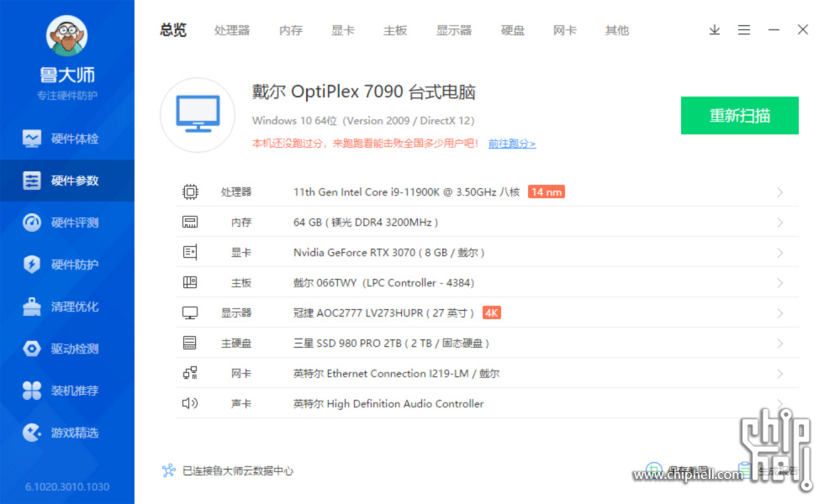
Task: Click the 64 GB DDR4 3200MHz text
Action: 366,223
